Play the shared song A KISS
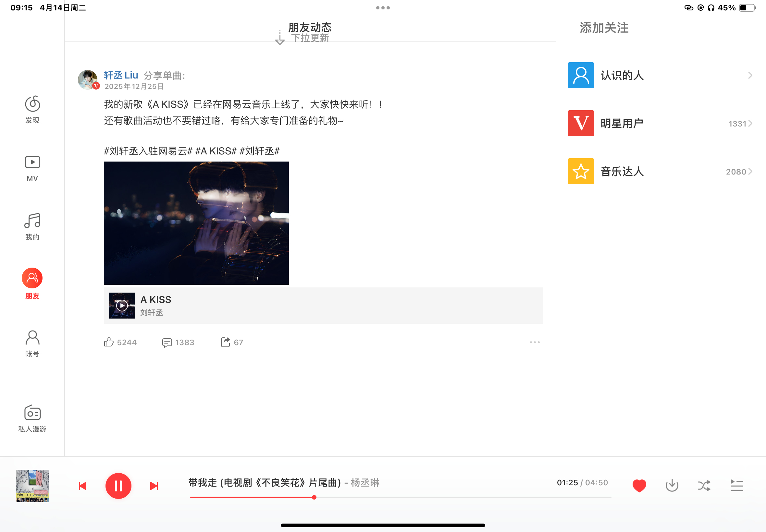 (122, 305)
